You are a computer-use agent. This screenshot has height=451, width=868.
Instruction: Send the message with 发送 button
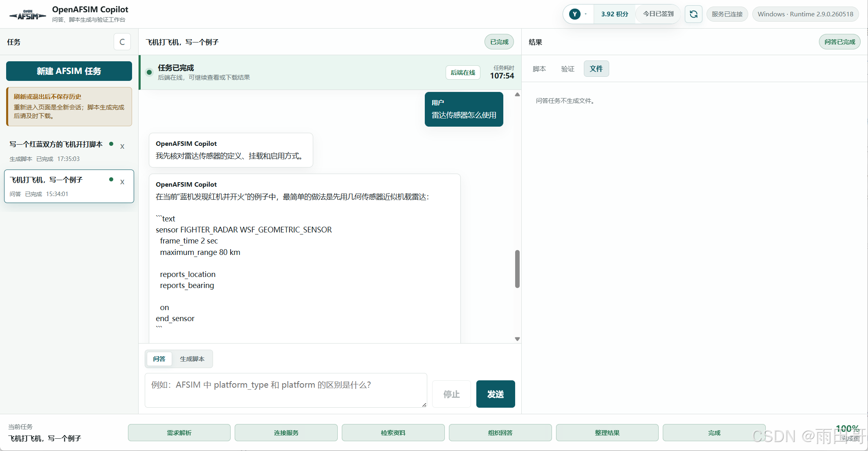coord(496,394)
